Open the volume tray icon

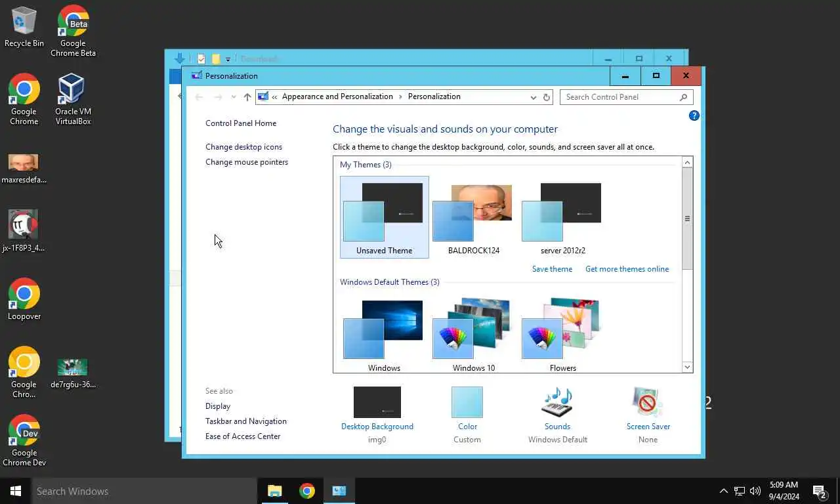click(x=755, y=491)
